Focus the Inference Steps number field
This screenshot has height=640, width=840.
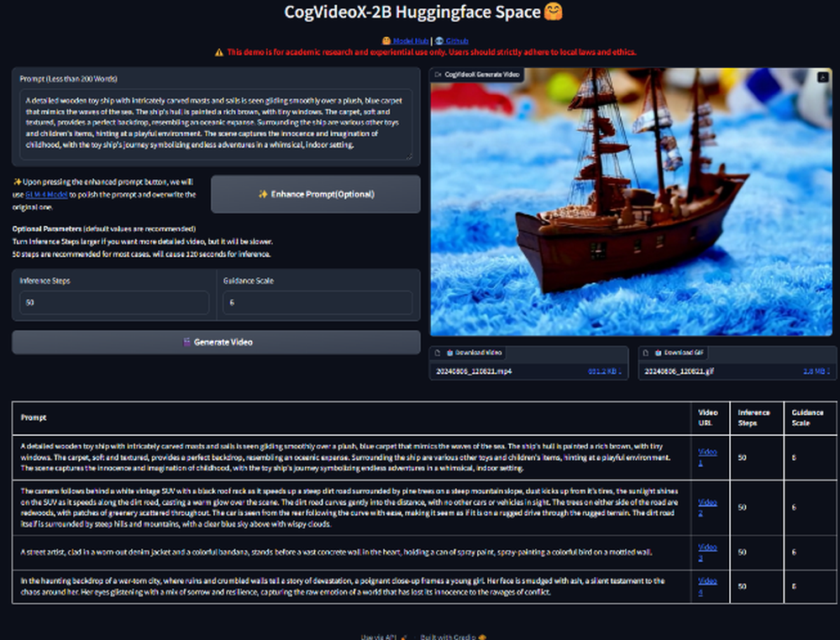tap(114, 302)
